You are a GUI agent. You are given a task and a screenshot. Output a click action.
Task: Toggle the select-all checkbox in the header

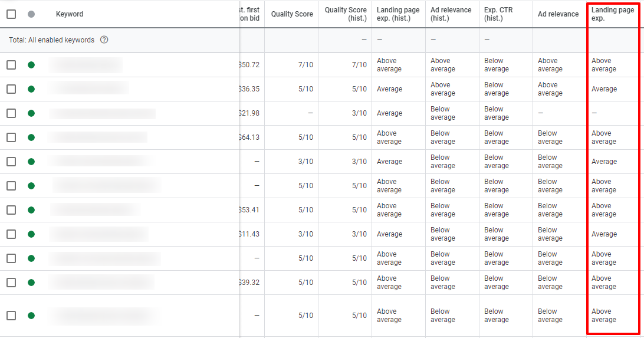12,14
